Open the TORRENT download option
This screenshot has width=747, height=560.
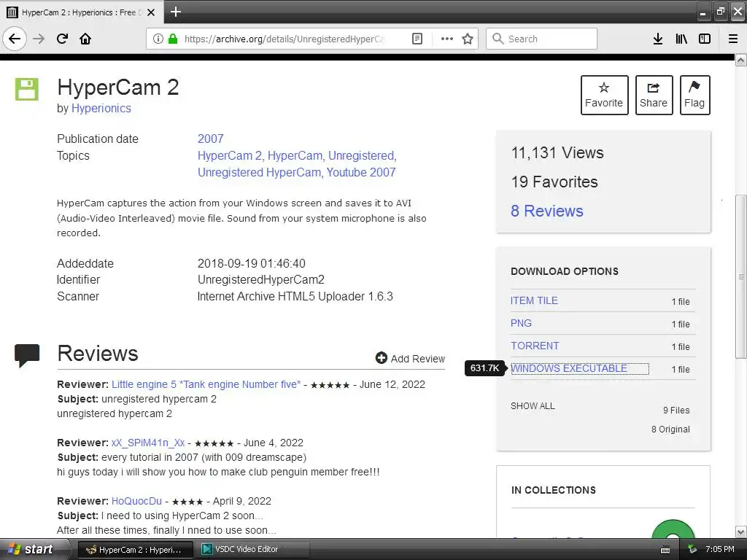point(535,346)
